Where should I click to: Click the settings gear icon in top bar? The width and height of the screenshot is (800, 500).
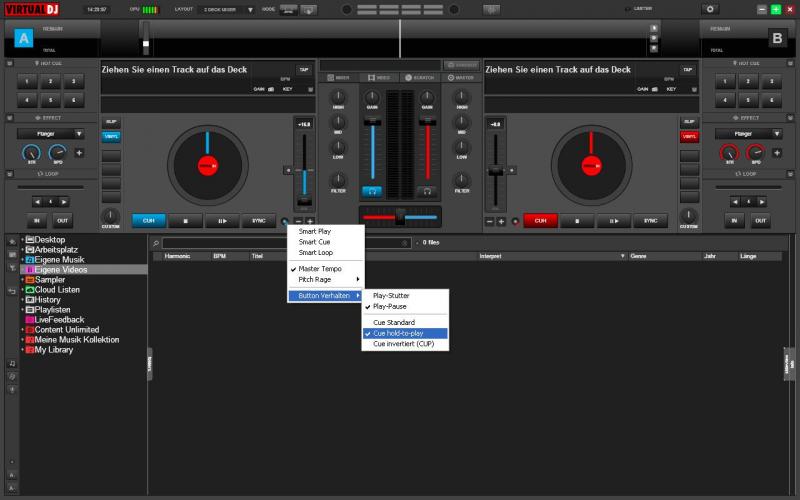[711, 9]
